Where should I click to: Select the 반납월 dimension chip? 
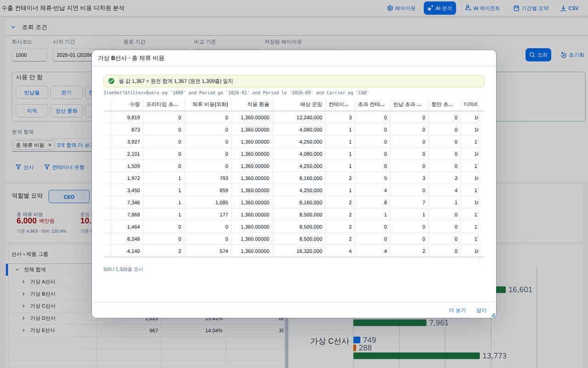[x=32, y=92]
